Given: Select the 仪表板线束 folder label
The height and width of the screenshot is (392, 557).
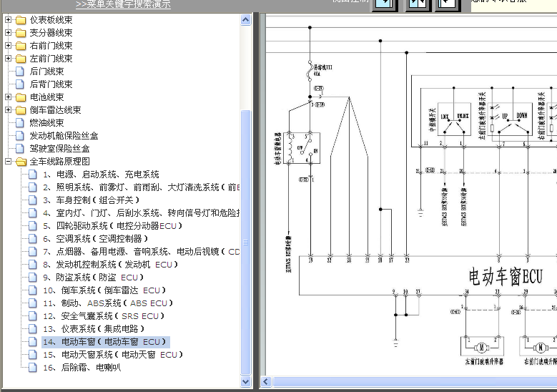Looking at the screenshot, I should 51,20.
